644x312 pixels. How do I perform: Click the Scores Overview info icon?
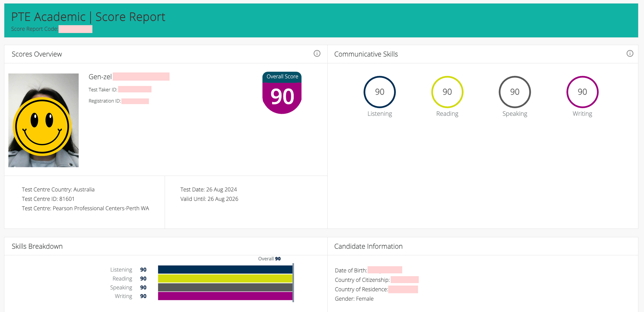tap(317, 53)
